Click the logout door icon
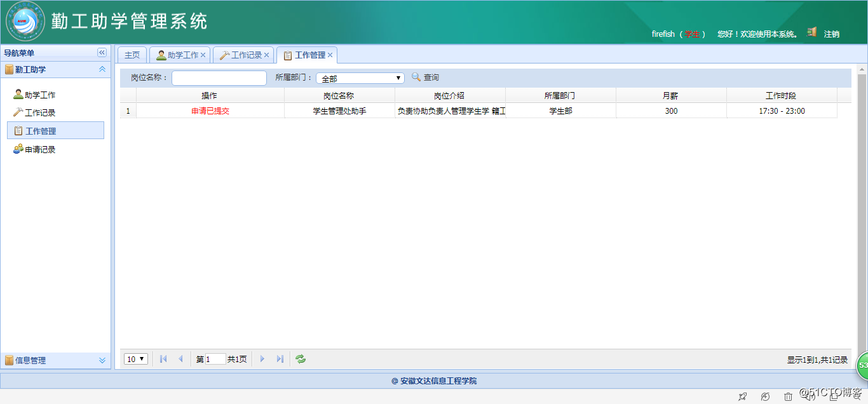 (811, 32)
